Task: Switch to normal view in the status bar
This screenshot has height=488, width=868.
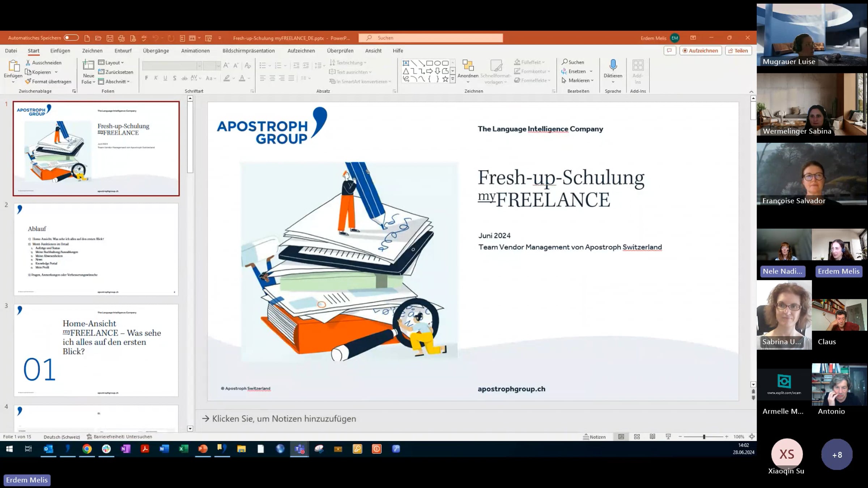Action: coord(621,437)
